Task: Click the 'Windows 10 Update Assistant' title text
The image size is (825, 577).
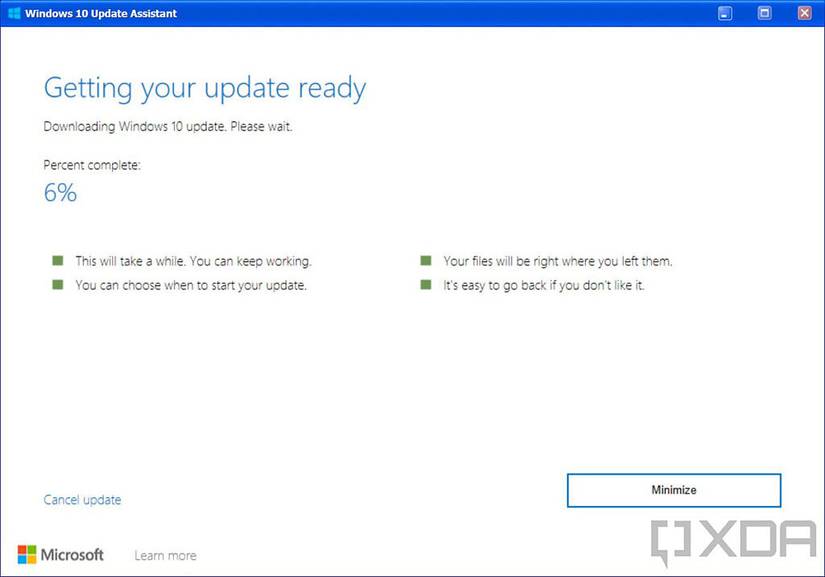Action: tap(101, 13)
